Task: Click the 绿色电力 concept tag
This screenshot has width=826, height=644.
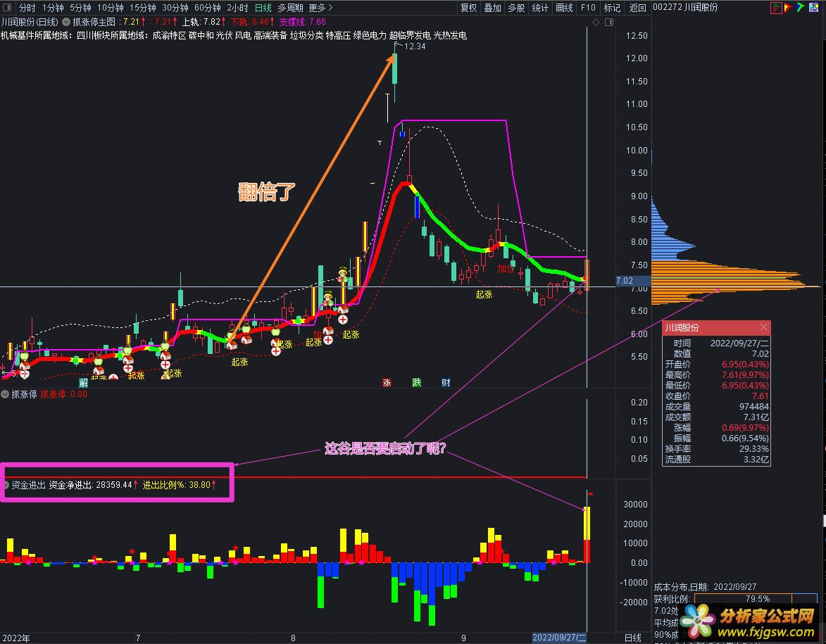Action: [x=370, y=35]
